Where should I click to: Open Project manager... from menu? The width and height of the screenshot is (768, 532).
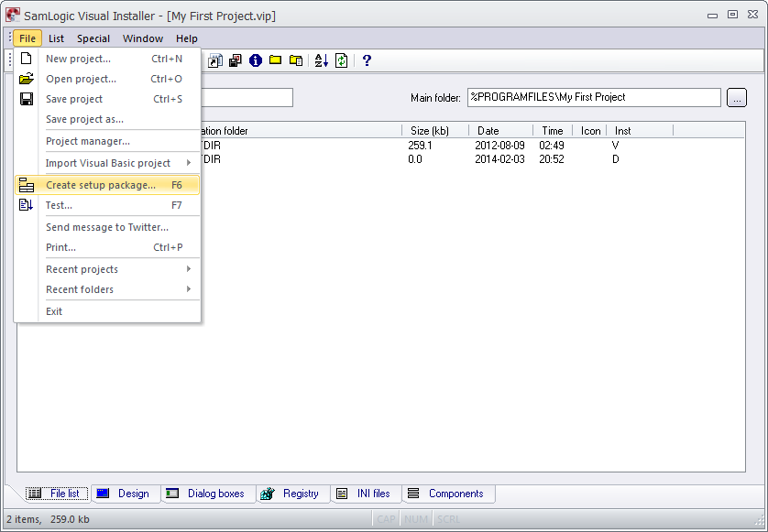tap(107, 141)
